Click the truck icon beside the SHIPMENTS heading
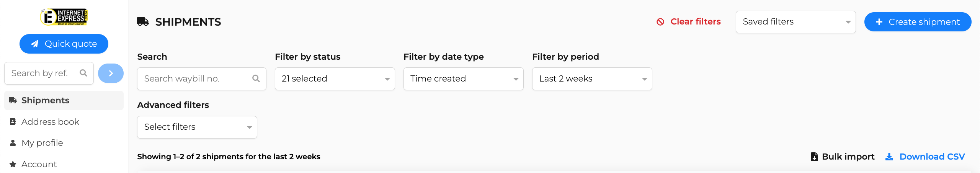The width and height of the screenshot is (980, 173). [143, 21]
